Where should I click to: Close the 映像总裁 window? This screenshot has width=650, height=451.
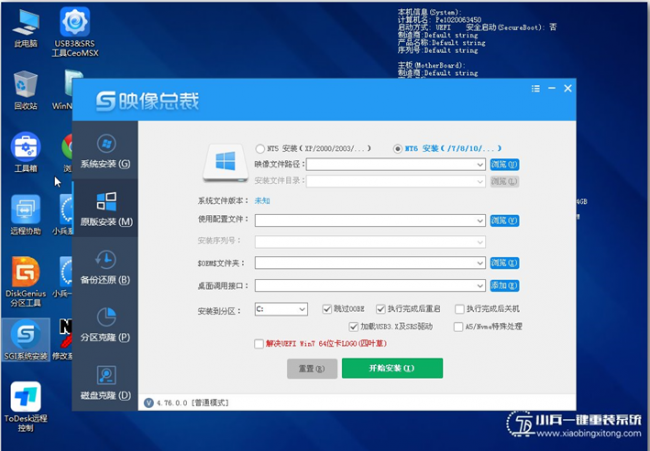coord(568,88)
